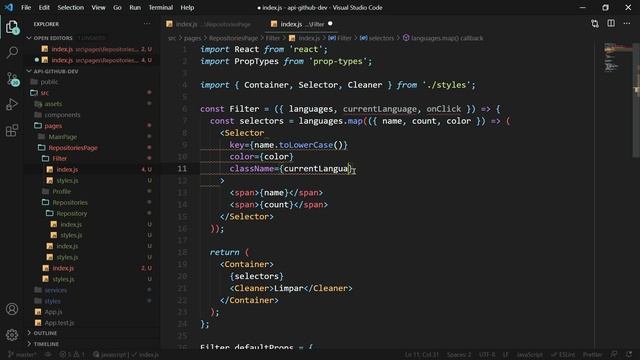Open the Edit menu
Viewport: 640px width, 360px height.
(44, 7)
